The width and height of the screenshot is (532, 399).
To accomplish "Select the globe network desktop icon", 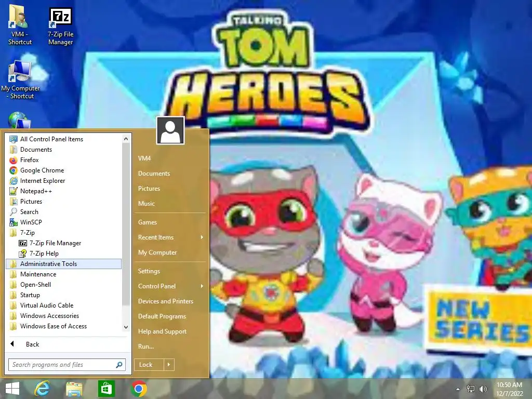I will pyautogui.click(x=19, y=120).
